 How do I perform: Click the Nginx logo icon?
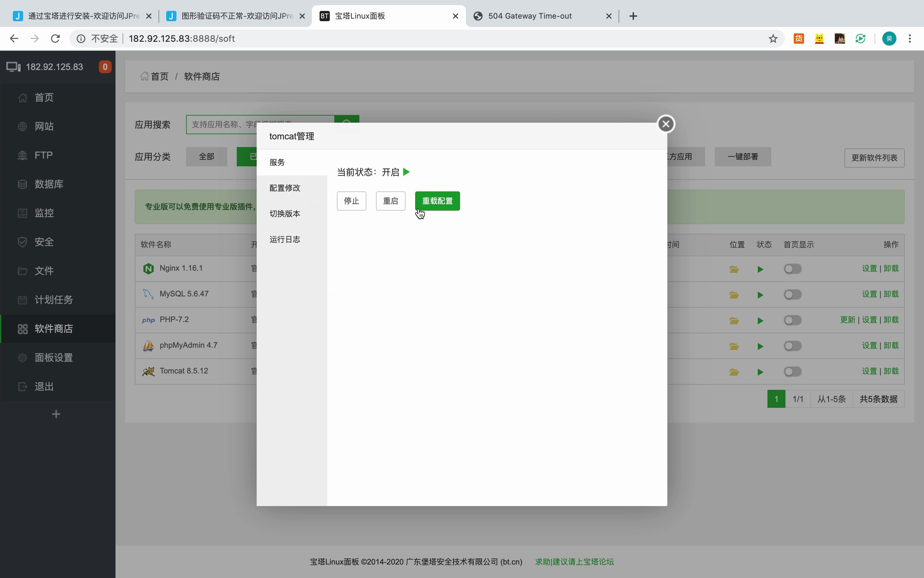point(148,268)
